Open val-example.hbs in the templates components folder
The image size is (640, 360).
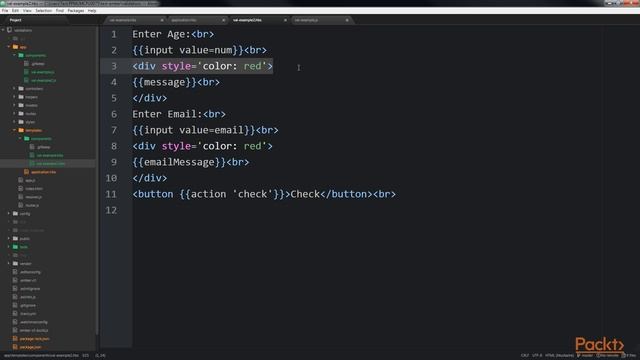[50, 155]
